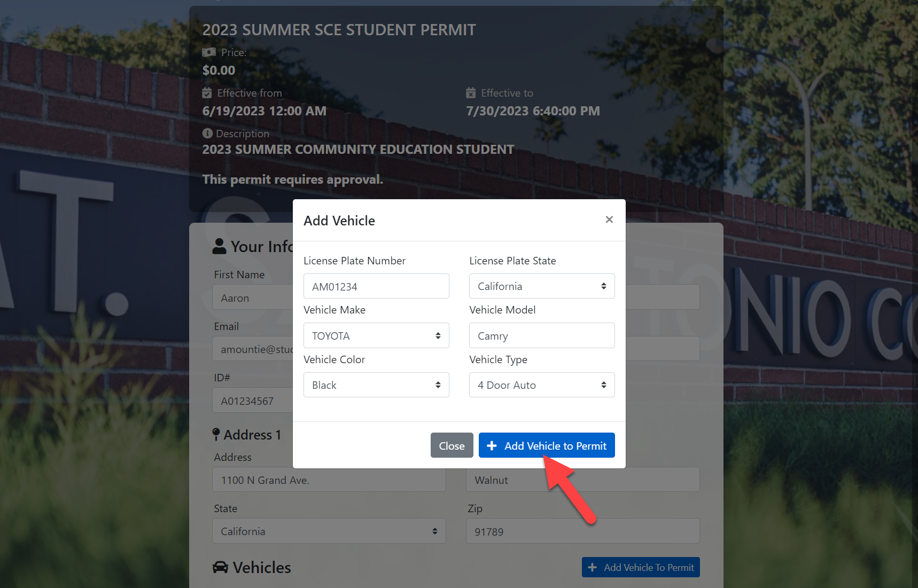Expand the address State dropdown showing California
The image size is (918, 588).
pos(329,531)
